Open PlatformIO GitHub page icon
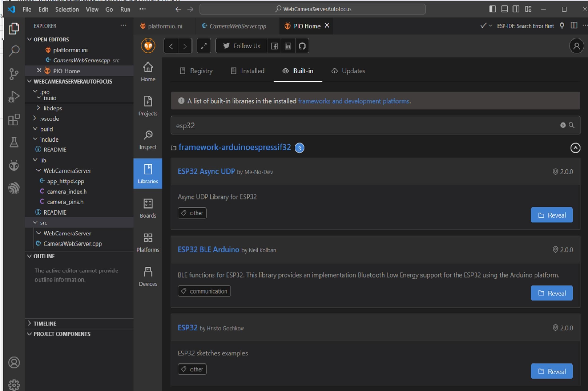Screen dimensions: 588x391 point(302,46)
